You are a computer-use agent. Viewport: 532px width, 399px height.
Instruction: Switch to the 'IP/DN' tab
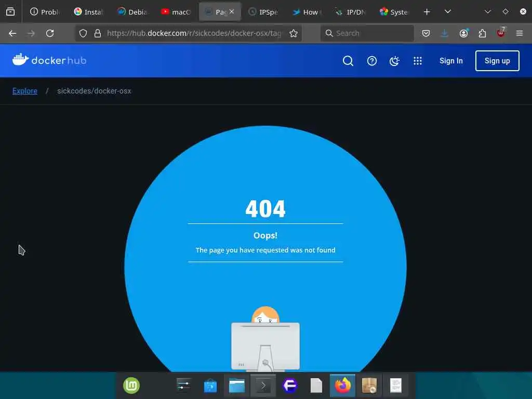coord(351,12)
